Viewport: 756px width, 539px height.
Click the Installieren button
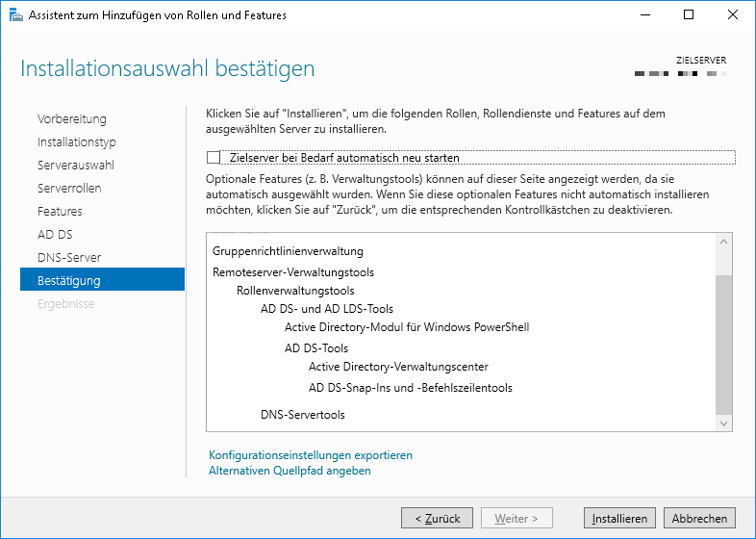(x=619, y=518)
